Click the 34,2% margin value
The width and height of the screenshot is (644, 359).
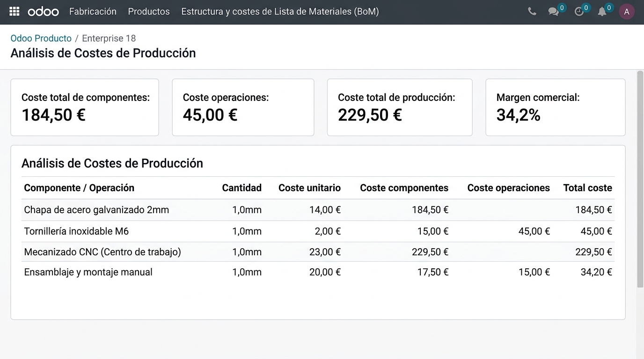519,115
